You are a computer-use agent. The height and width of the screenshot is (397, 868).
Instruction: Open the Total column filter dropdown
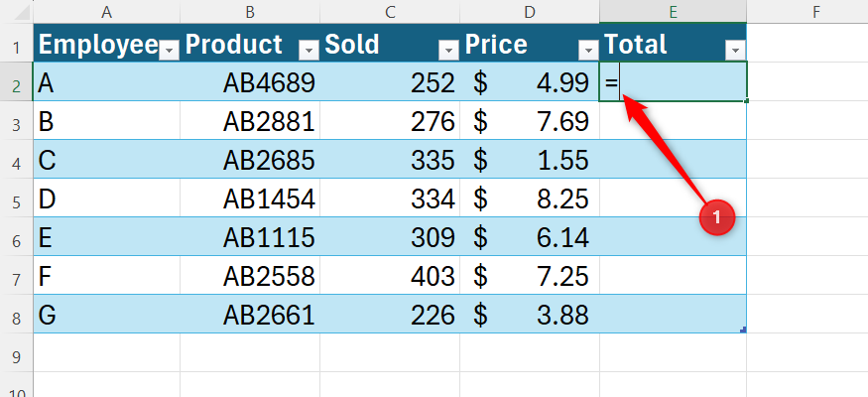[x=735, y=51]
